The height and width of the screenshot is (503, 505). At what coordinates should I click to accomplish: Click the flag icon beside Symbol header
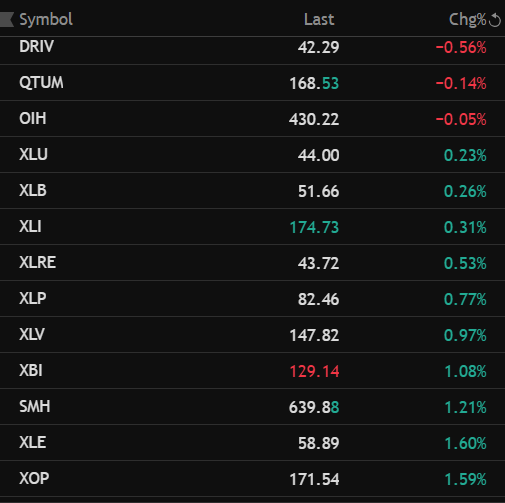[7, 19]
